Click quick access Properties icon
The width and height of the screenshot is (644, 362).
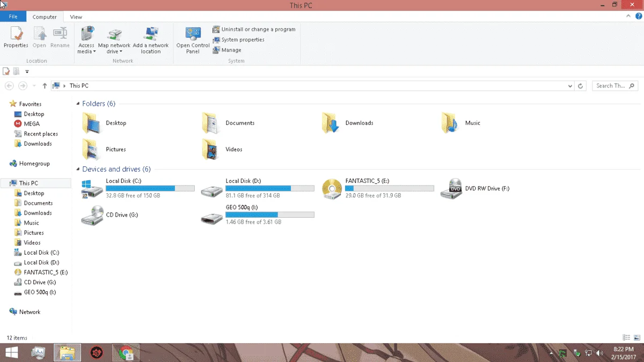click(6, 71)
